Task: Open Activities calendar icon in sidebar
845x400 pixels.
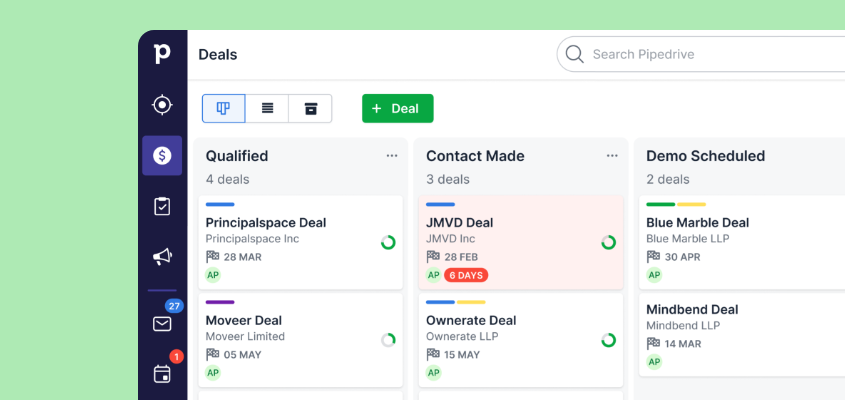Action: pyautogui.click(x=162, y=374)
